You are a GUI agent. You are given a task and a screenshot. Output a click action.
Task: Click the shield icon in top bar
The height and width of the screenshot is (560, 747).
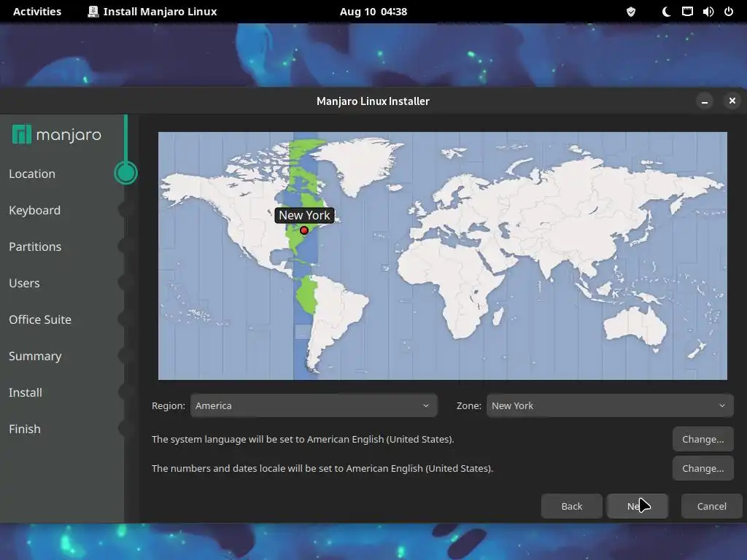(x=631, y=12)
